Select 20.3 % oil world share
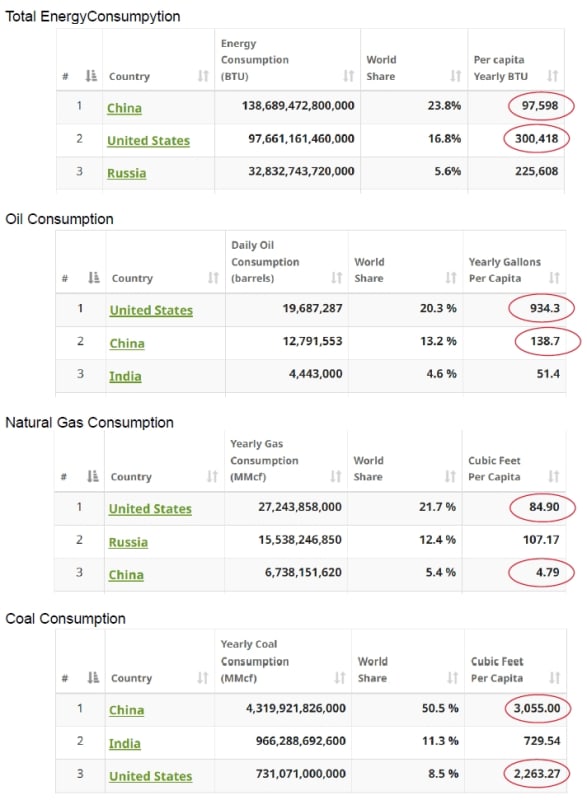Viewport: 587px width, 800px height. (x=438, y=308)
